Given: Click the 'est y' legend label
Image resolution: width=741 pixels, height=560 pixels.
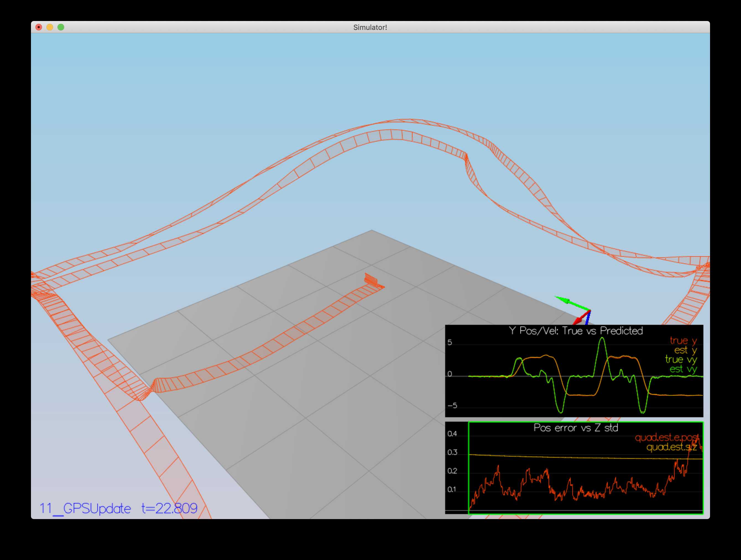Looking at the screenshot, I should click(685, 350).
